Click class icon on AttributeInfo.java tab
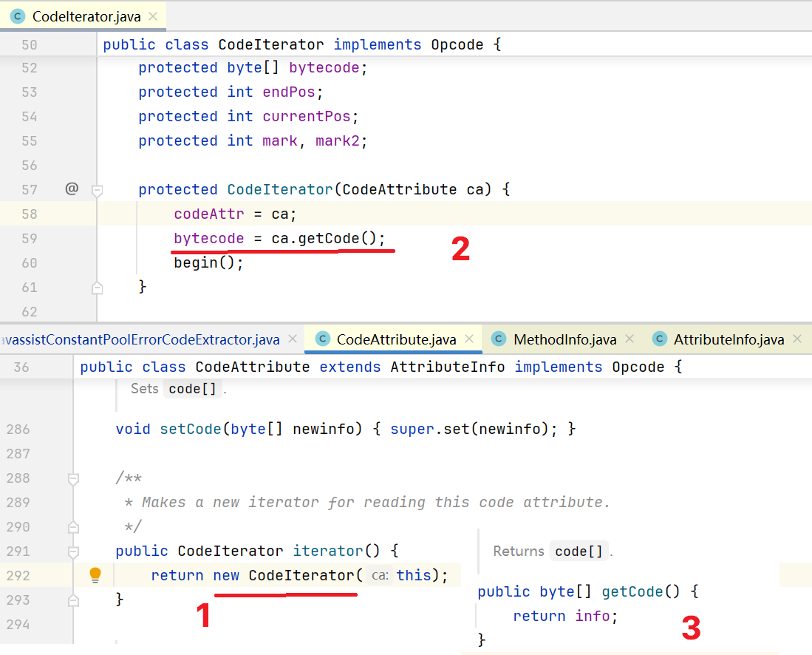This screenshot has width=812, height=655. pos(659,339)
